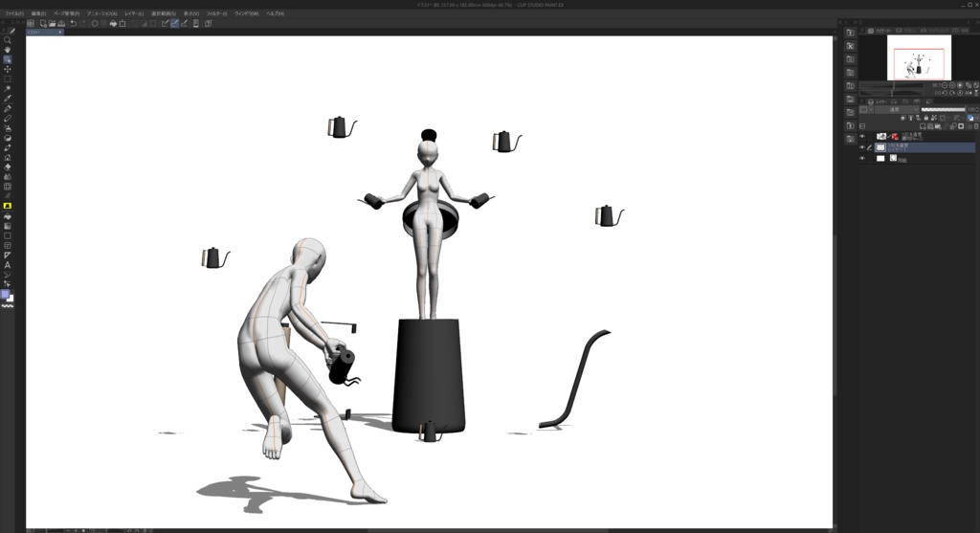
Task: Click the transparent color swatch below colors
Action: (x=8, y=306)
